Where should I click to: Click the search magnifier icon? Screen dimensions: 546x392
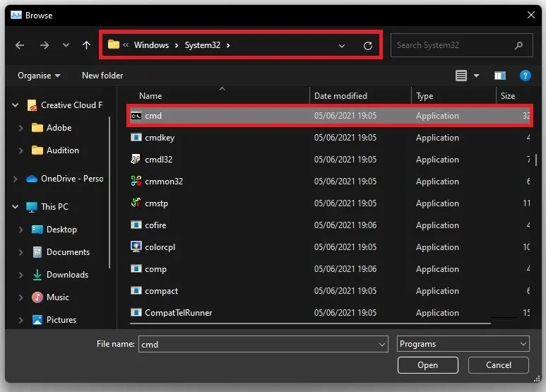(518, 45)
